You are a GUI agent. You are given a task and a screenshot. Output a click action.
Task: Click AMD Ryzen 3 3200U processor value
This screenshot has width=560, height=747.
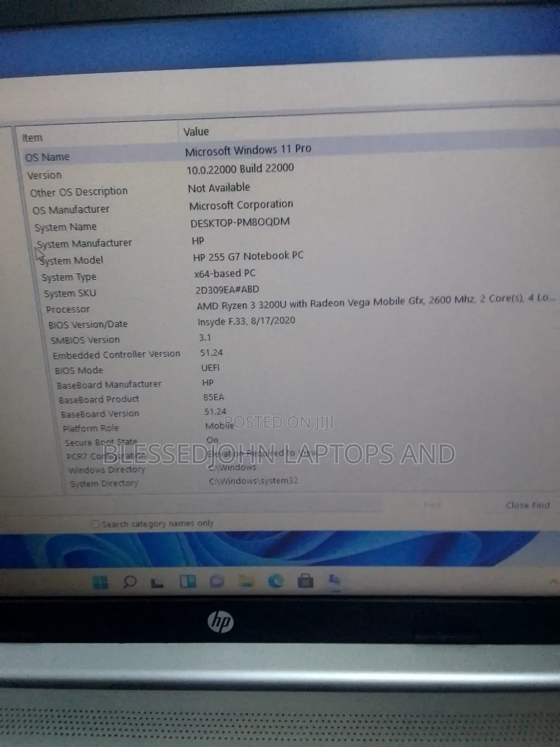point(376,302)
